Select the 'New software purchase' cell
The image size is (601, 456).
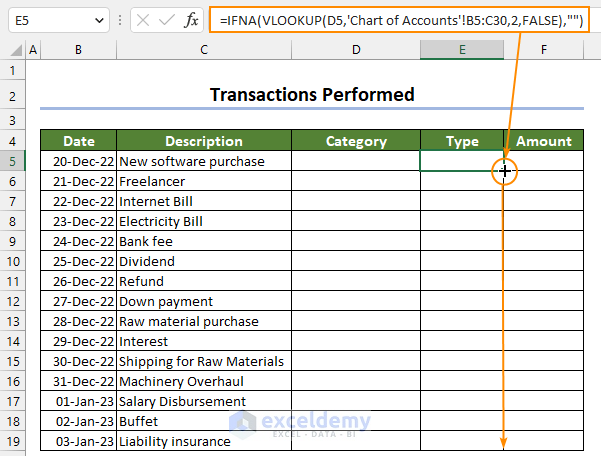point(203,161)
